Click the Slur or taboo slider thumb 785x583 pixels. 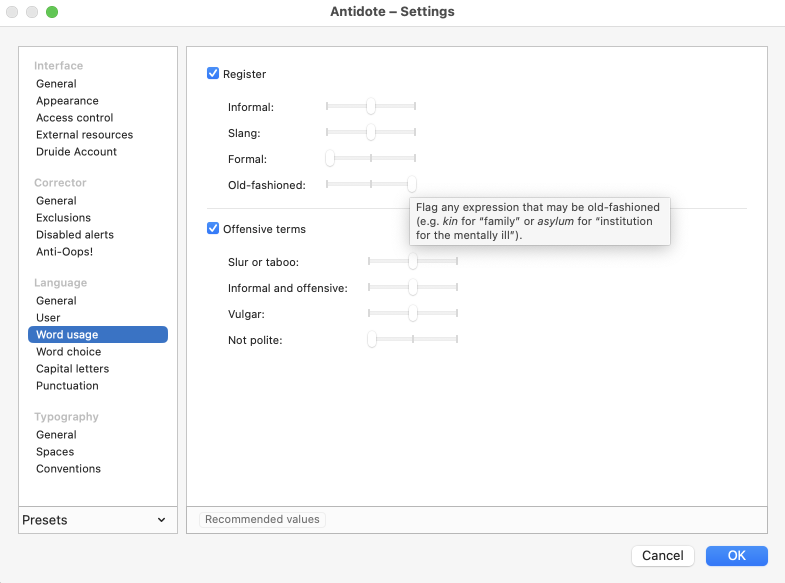click(412, 262)
